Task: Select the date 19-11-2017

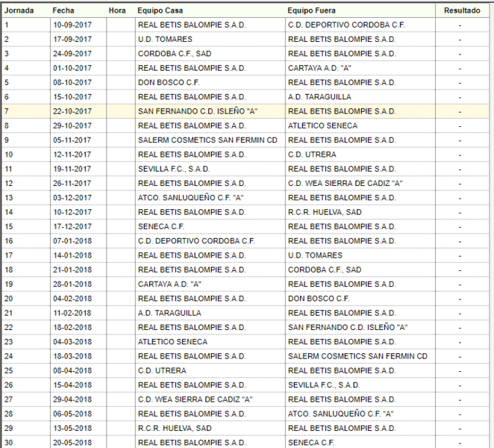Action: coord(72,169)
